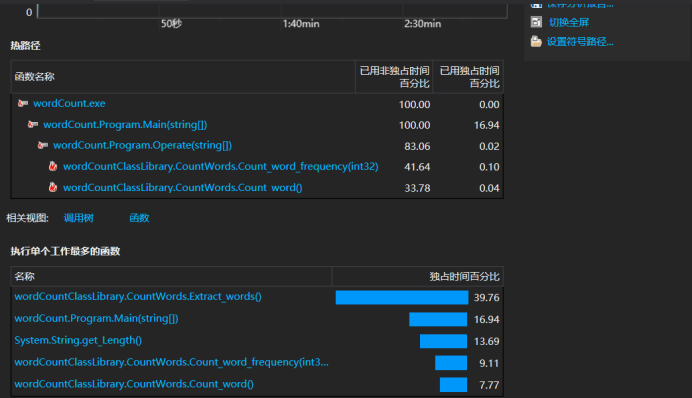Viewport: 692px width, 398px height.
Task: Click the 已用独占时间百分比 column header
Action: pyautogui.click(x=469, y=77)
